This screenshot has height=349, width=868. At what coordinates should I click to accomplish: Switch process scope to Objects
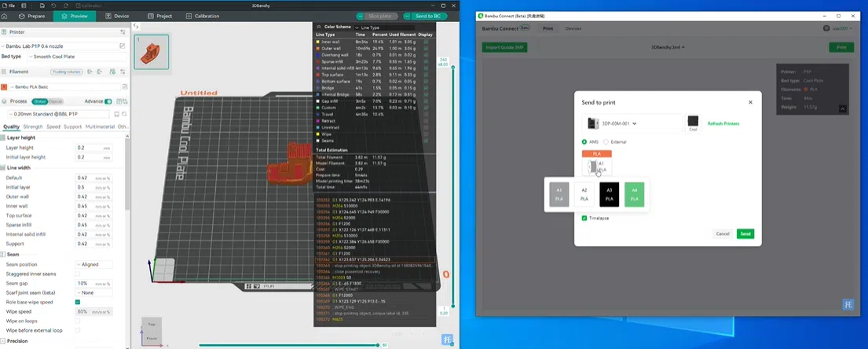[56, 101]
